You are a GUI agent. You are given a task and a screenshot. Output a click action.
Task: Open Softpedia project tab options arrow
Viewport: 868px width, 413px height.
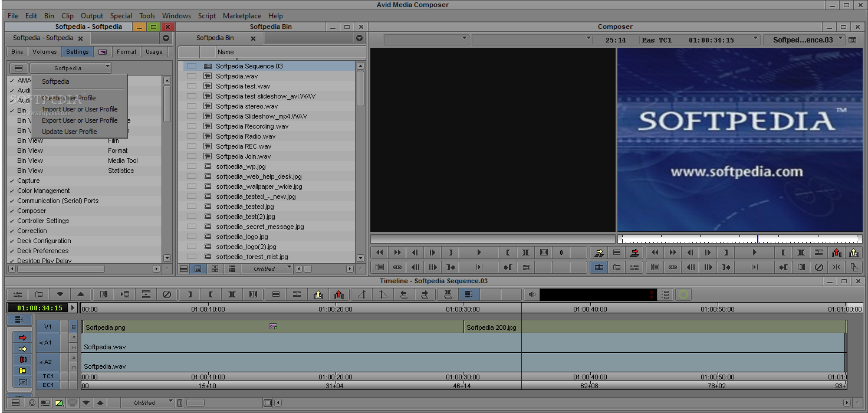[166, 38]
